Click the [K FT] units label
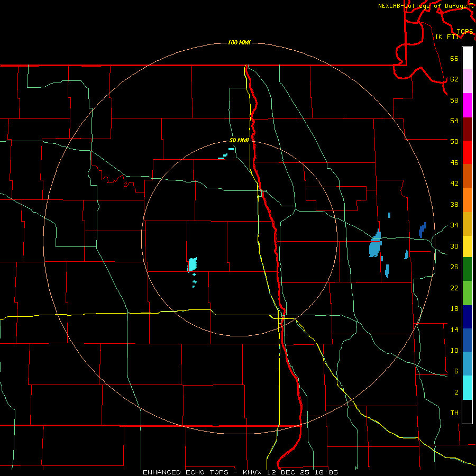 tap(447, 36)
